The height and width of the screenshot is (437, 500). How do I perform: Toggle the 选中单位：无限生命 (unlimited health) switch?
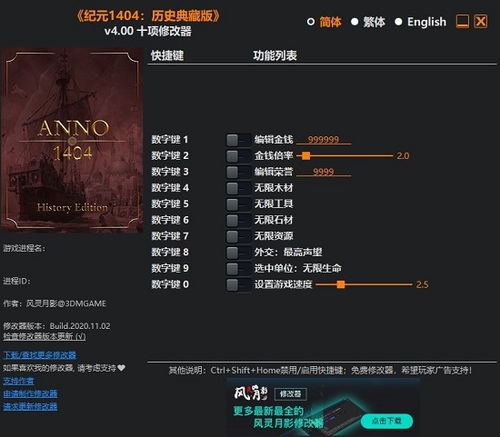238,268
